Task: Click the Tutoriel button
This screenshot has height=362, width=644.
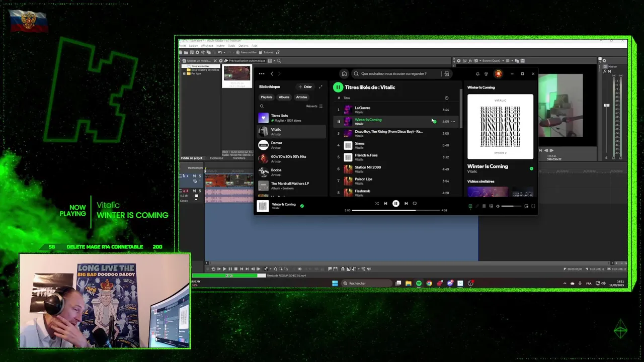Action: (266, 52)
